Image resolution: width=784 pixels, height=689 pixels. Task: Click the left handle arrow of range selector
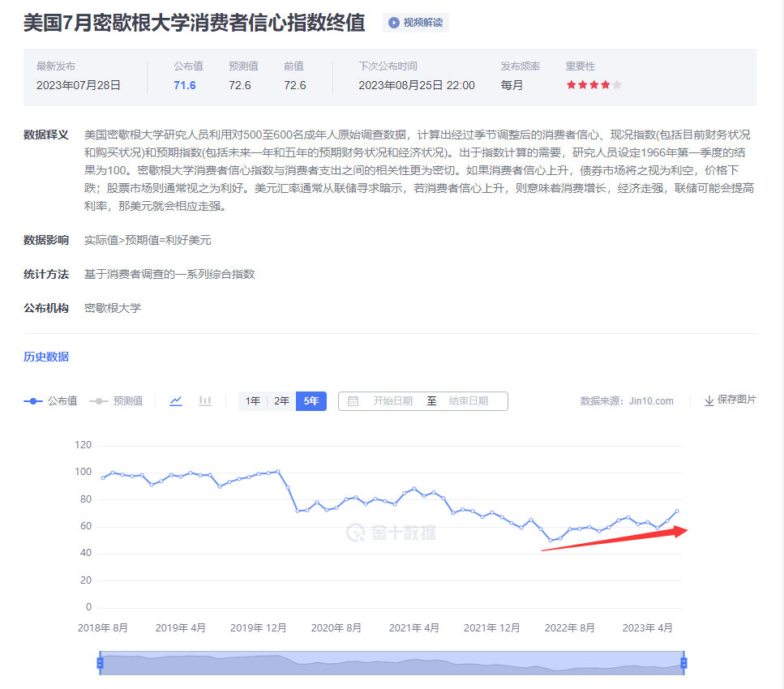tap(100, 665)
